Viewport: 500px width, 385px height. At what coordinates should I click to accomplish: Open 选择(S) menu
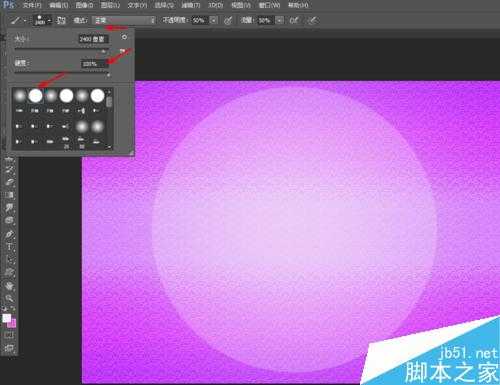164,5
